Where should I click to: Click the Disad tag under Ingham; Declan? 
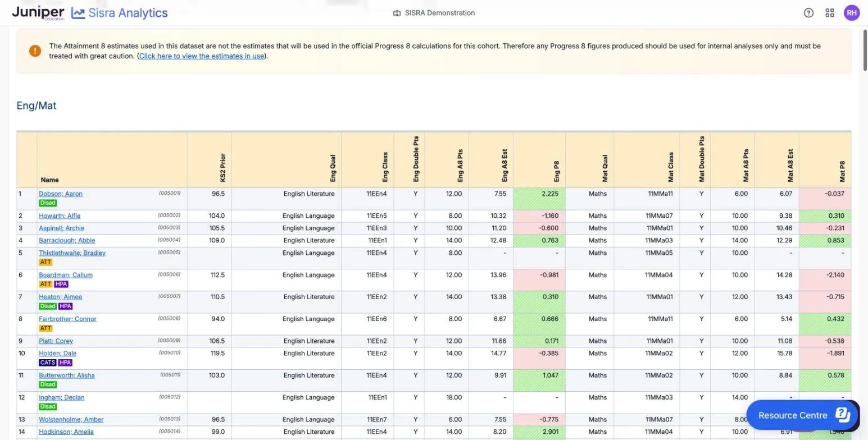click(x=48, y=406)
